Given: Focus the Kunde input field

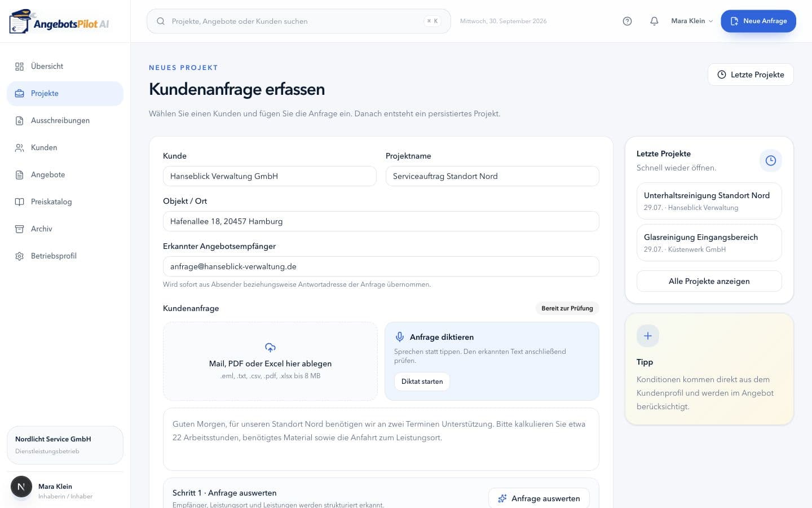Looking at the screenshot, I should [270, 176].
